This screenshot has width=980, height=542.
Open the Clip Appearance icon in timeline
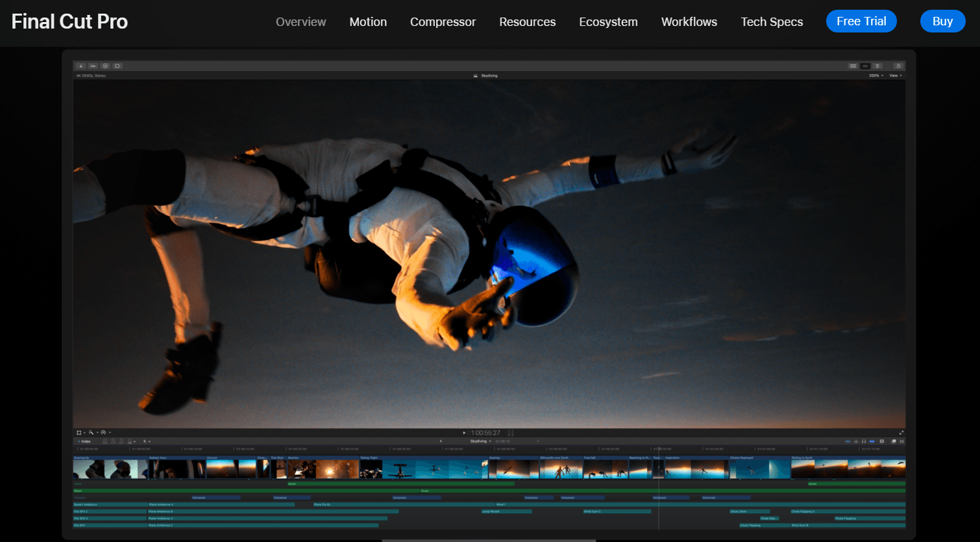point(882,441)
